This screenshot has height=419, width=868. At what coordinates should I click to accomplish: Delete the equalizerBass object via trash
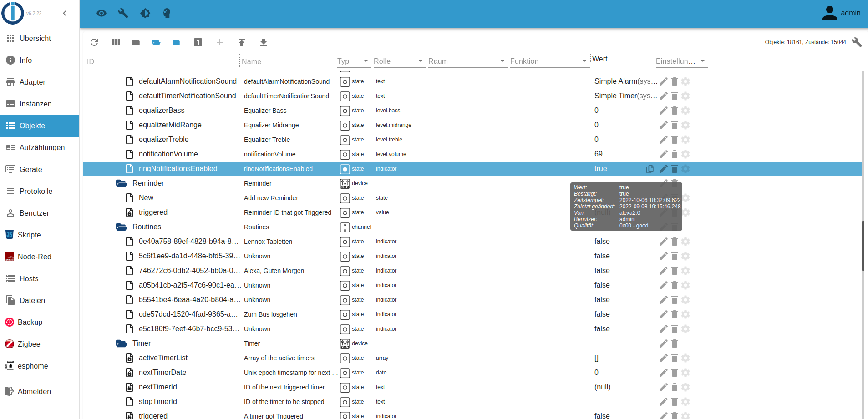click(x=675, y=111)
